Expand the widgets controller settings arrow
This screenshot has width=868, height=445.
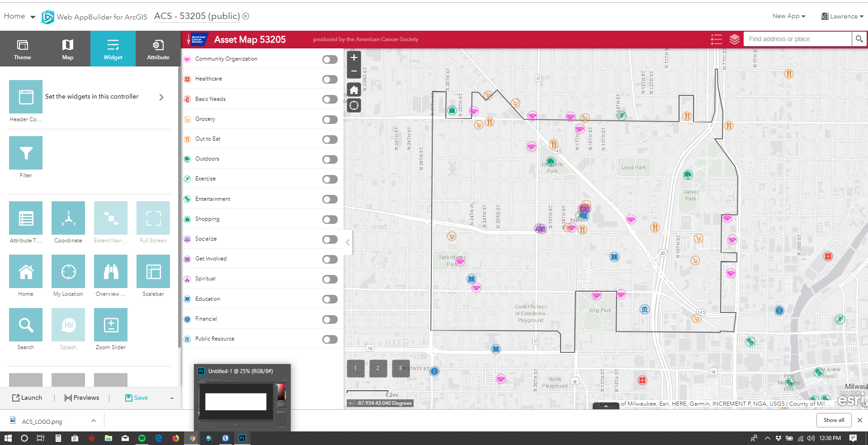coord(161,97)
